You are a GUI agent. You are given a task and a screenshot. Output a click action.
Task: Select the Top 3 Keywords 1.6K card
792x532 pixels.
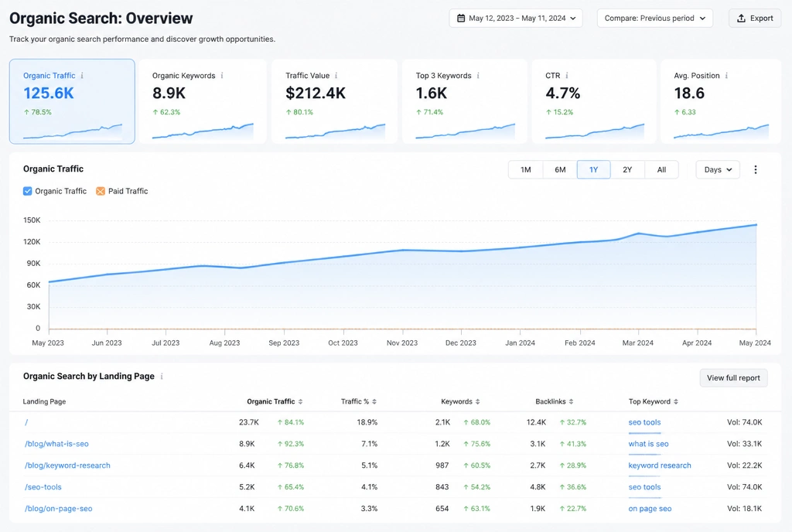coord(465,101)
